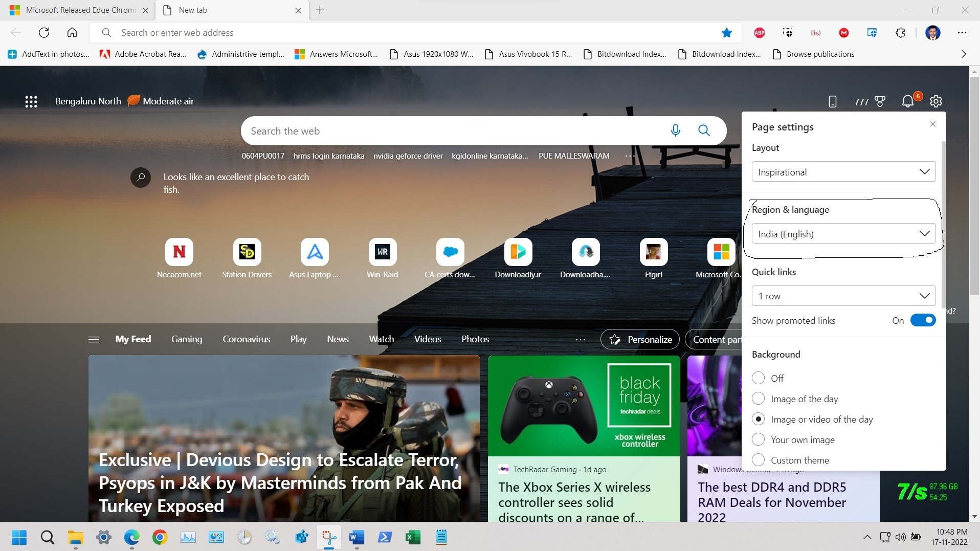Select Your own image option
The height and width of the screenshot is (551, 980).
click(759, 439)
